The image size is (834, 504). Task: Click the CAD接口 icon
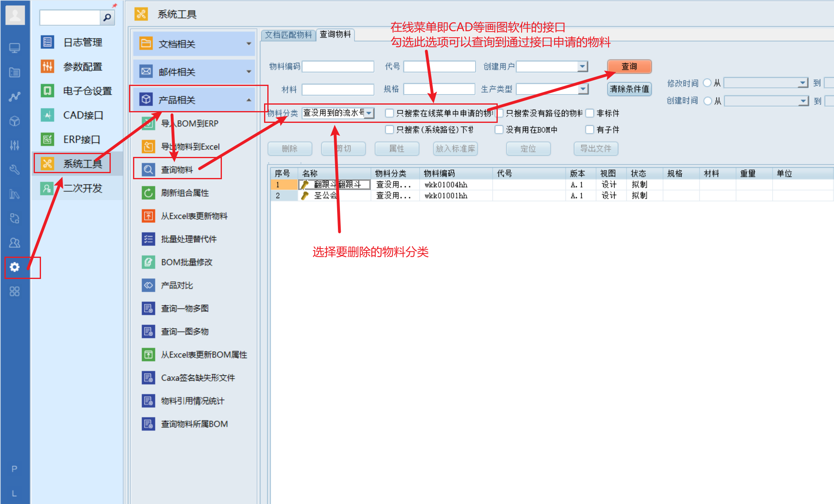pos(47,115)
